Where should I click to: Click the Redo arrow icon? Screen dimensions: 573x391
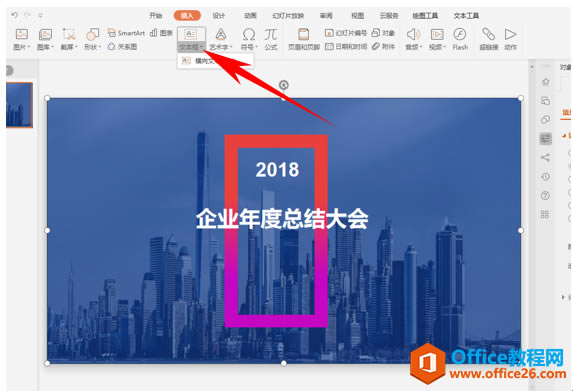pos(27,15)
